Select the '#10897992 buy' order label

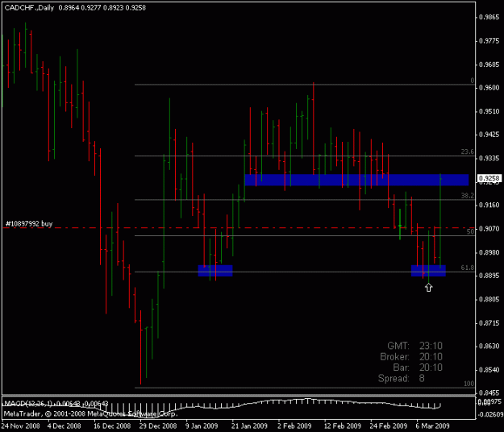(x=29, y=223)
